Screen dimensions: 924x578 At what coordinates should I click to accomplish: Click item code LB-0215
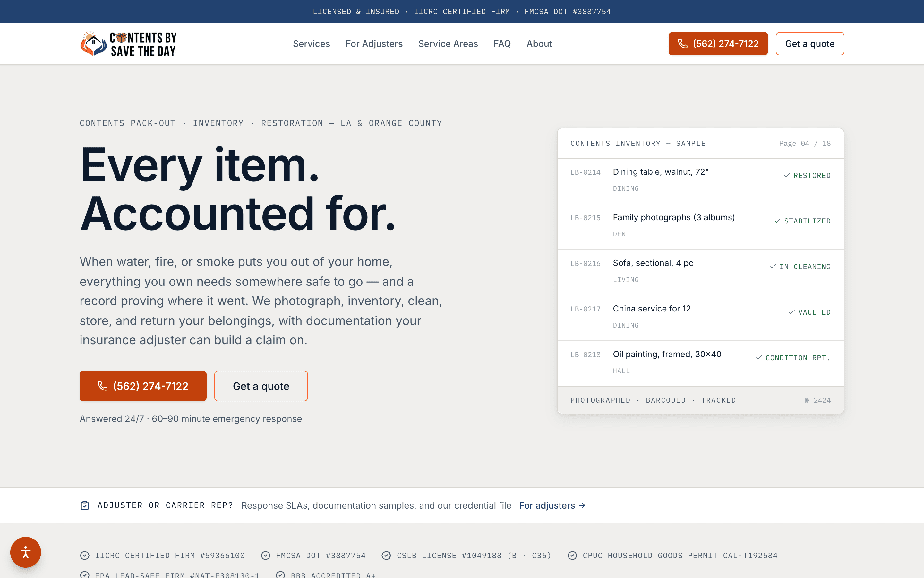click(x=585, y=218)
